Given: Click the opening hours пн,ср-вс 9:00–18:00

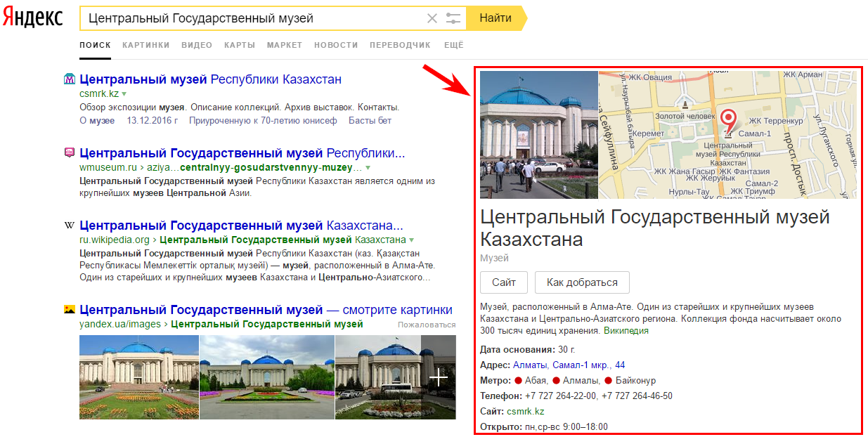Looking at the screenshot, I should tap(565, 427).
